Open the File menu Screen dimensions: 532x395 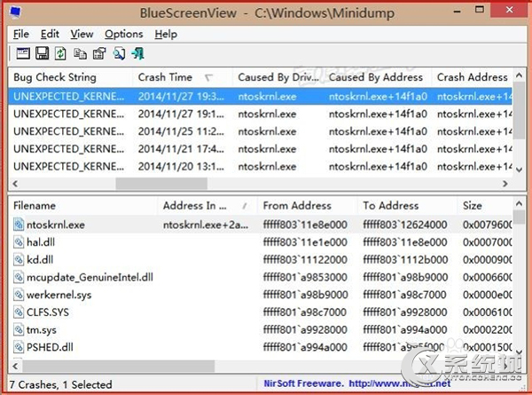click(x=21, y=35)
